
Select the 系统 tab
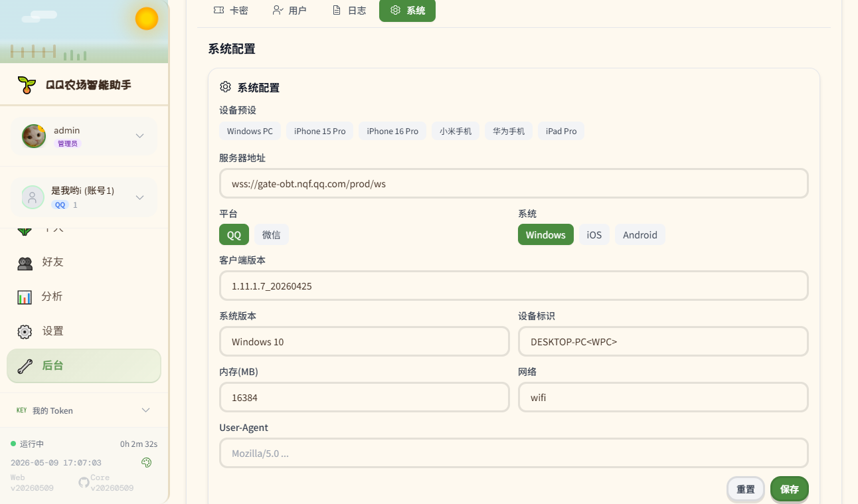click(407, 11)
